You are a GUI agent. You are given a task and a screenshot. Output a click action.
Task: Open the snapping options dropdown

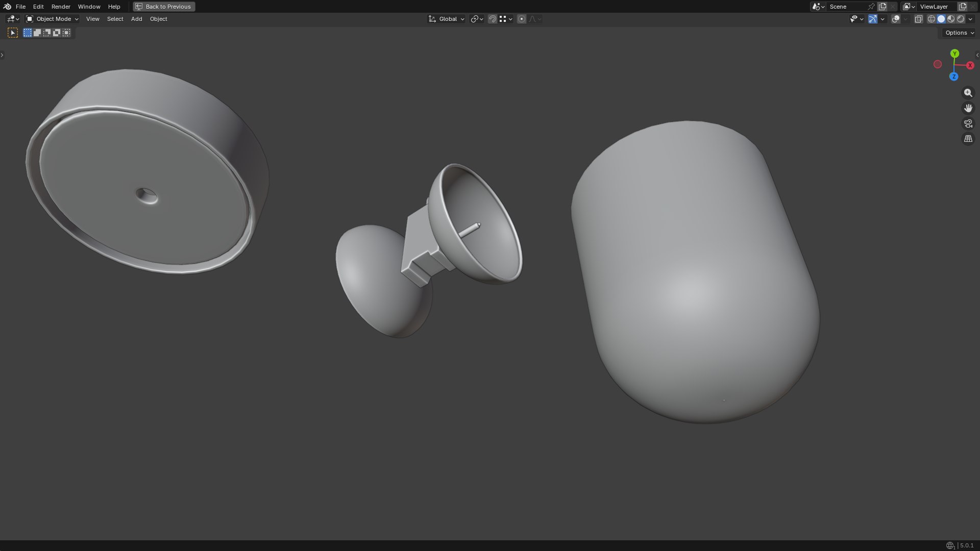(506, 19)
